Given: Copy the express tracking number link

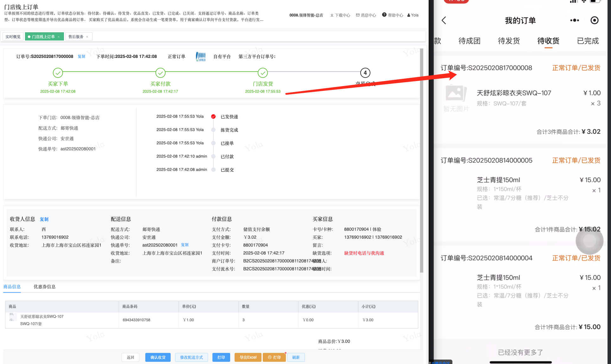Looking at the screenshot, I should tap(185, 245).
